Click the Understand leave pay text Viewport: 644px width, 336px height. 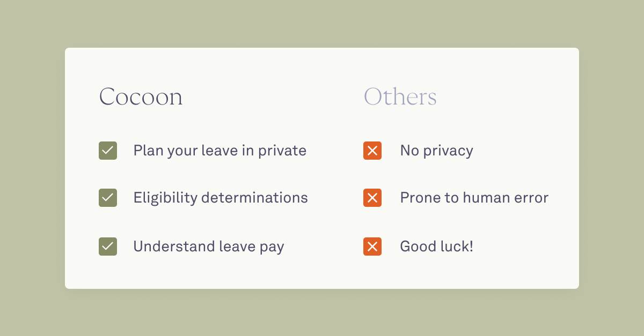209,247
